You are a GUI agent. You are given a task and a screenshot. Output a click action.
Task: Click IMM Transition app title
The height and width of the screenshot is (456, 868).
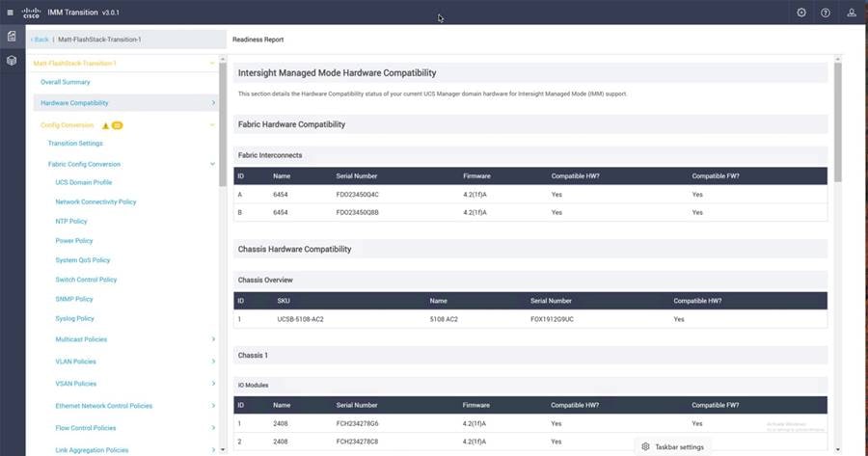72,13
